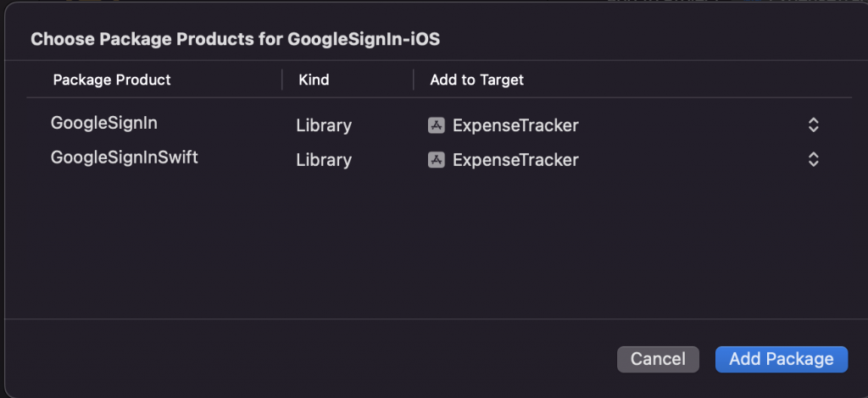Select the GoogleSignInSwift package product name
Viewport: 868px width, 398px height.
click(x=125, y=157)
